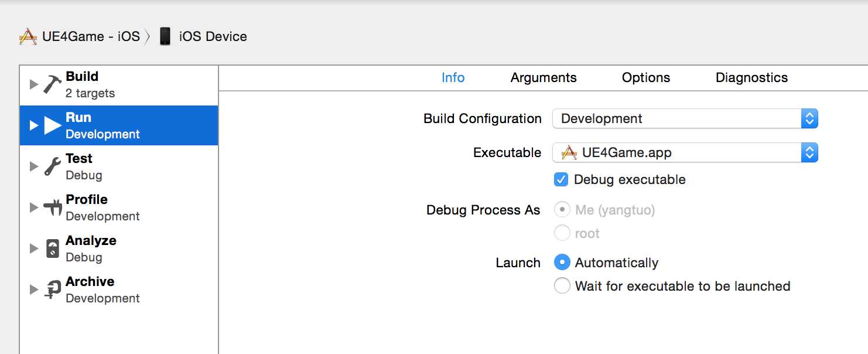The image size is (868, 354).
Task: Switch to the Diagnostics tab
Action: point(751,78)
